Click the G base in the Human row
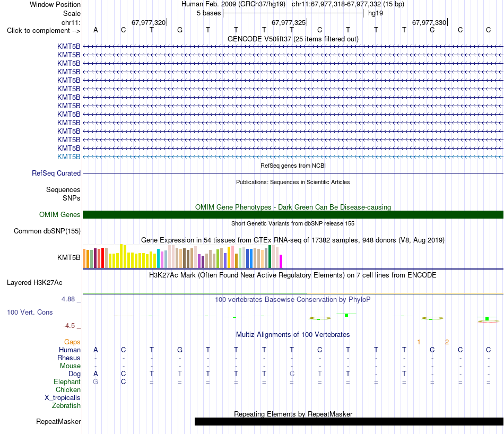The height and width of the screenshot is (434, 504). [180, 350]
